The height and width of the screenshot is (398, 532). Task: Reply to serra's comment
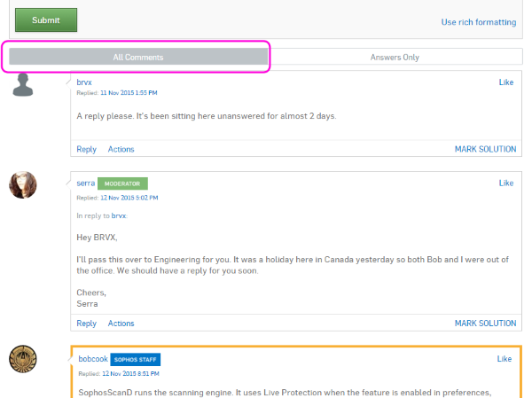point(86,324)
